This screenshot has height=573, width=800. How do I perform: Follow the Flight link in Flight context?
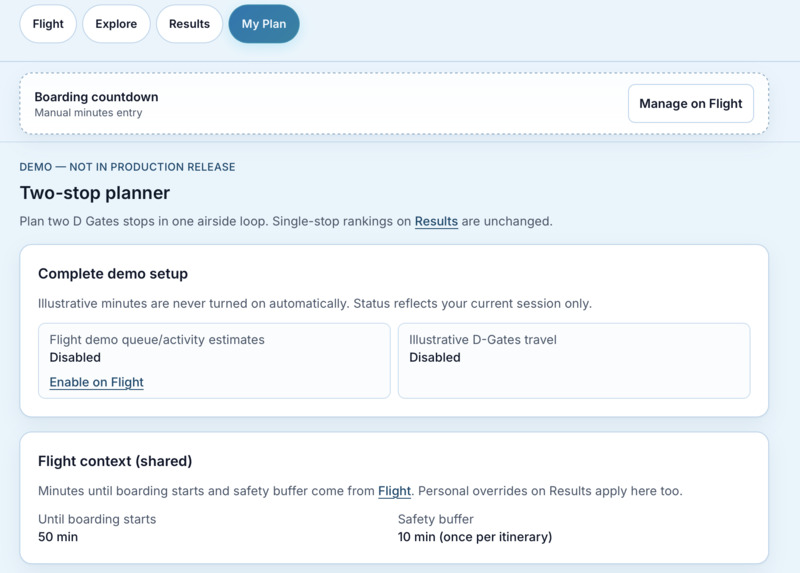click(x=394, y=491)
